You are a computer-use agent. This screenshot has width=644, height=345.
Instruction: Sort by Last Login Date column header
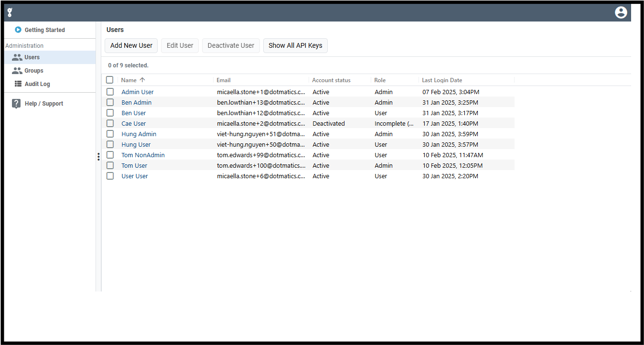click(x=442, y=80)
